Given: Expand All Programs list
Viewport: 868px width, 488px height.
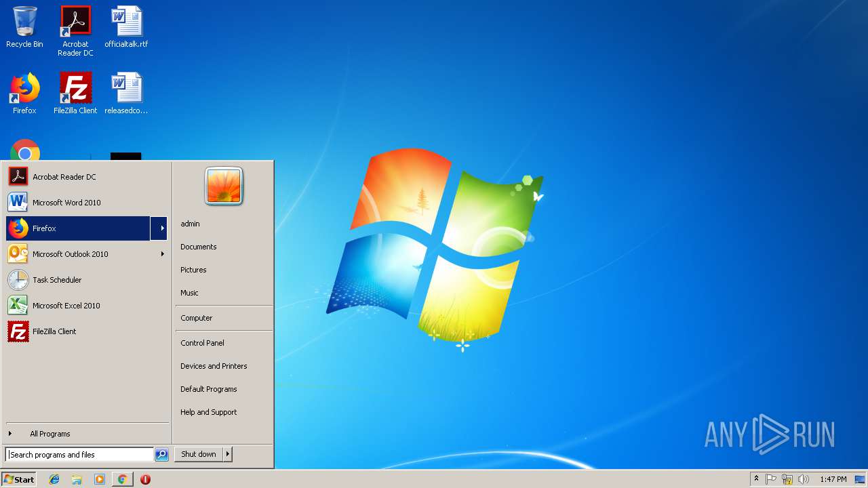Looking at the screenshot, I should (x=87, y=434).
